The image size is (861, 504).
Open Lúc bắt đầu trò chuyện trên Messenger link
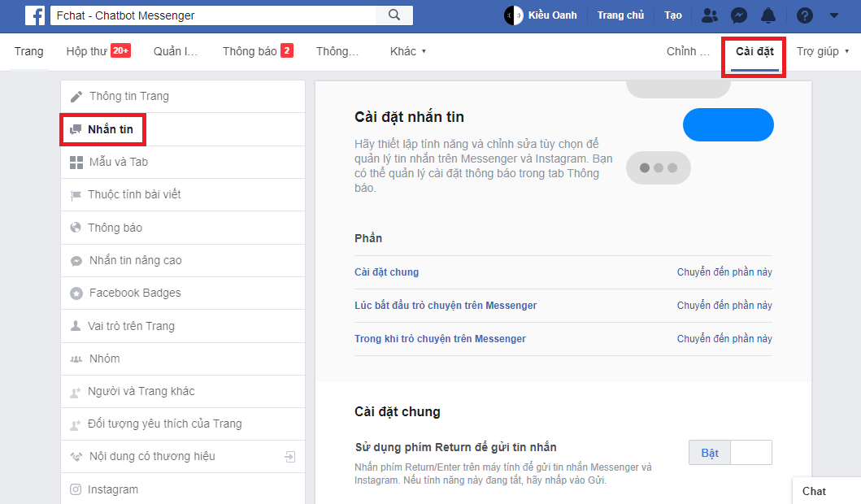[446, 306]
